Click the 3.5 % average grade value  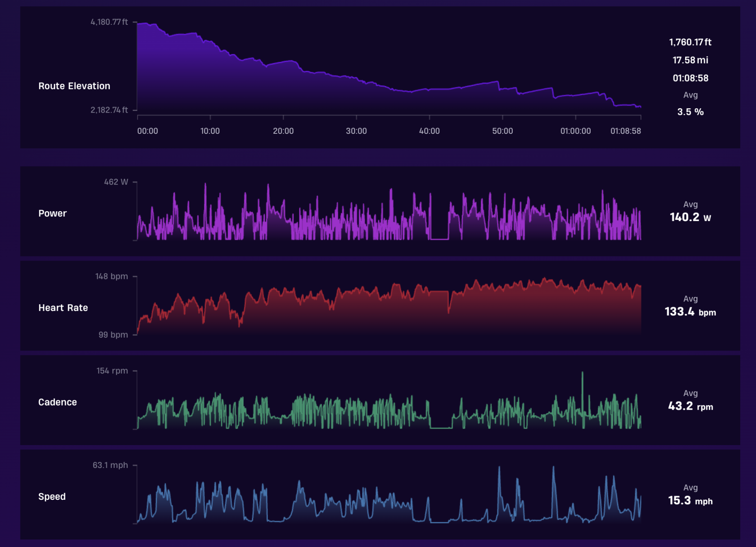690,112
